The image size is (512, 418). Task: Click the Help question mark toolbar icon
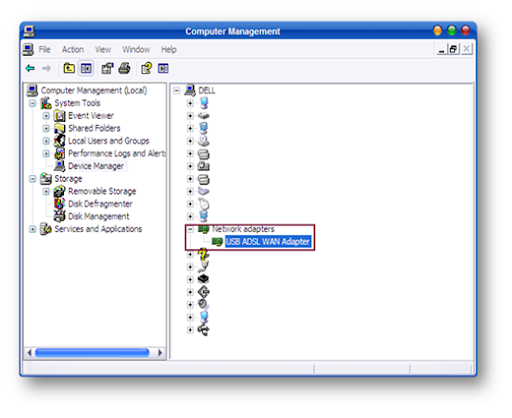(146, 68)
